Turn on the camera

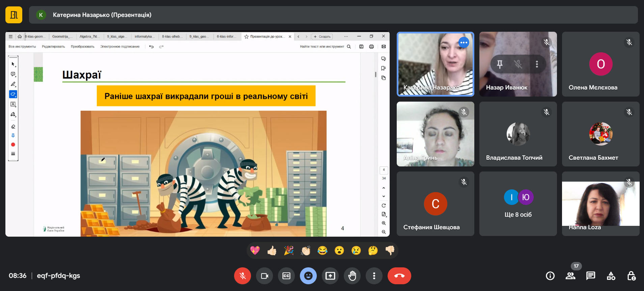pyautogui.click(x=264, y=276)
